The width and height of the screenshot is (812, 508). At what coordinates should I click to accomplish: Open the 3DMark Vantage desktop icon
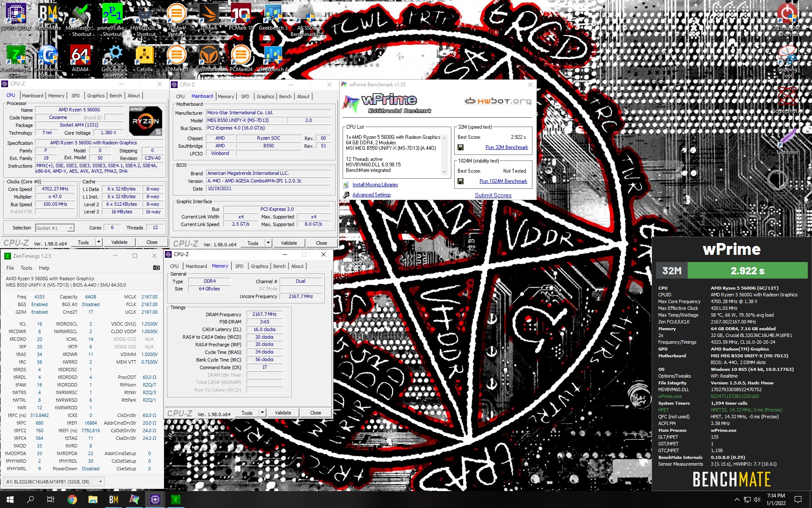[177, 20]
